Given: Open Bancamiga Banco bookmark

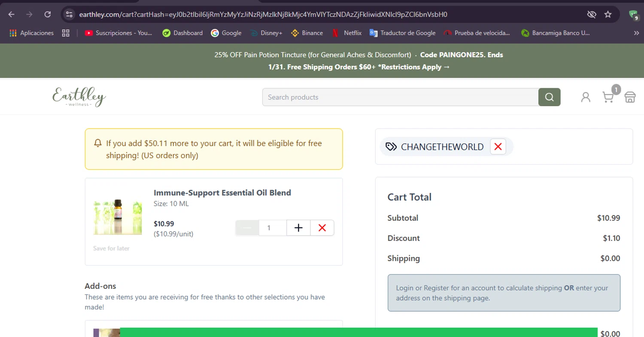Looking at the screenshot, I should (556, 33).
